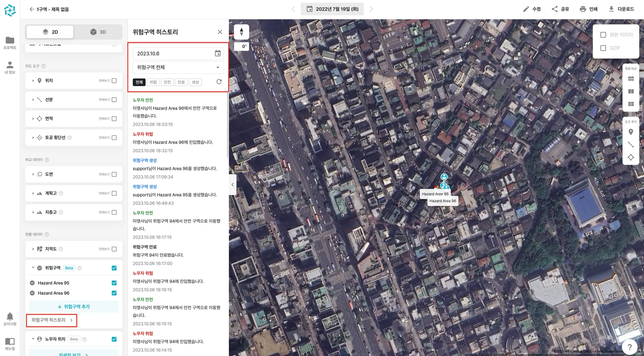Image resolution: width=644 pixels, height=356 pixels.
Task: Filter history by 위험 tab
Action: pos(153,82)
